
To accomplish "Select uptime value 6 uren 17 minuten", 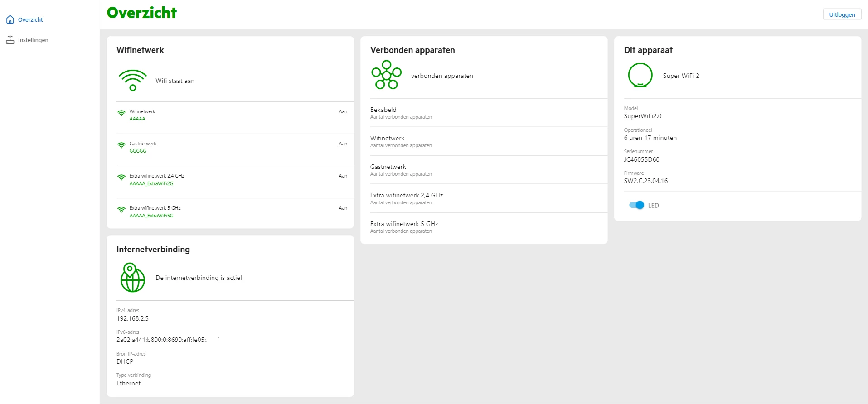I will click(x=650, y=138).
